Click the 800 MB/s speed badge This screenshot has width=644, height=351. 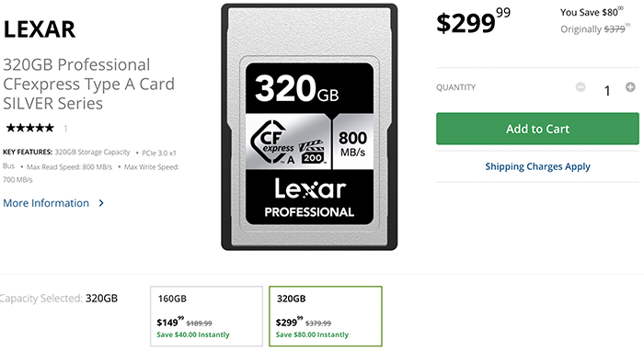click(352, 143)
